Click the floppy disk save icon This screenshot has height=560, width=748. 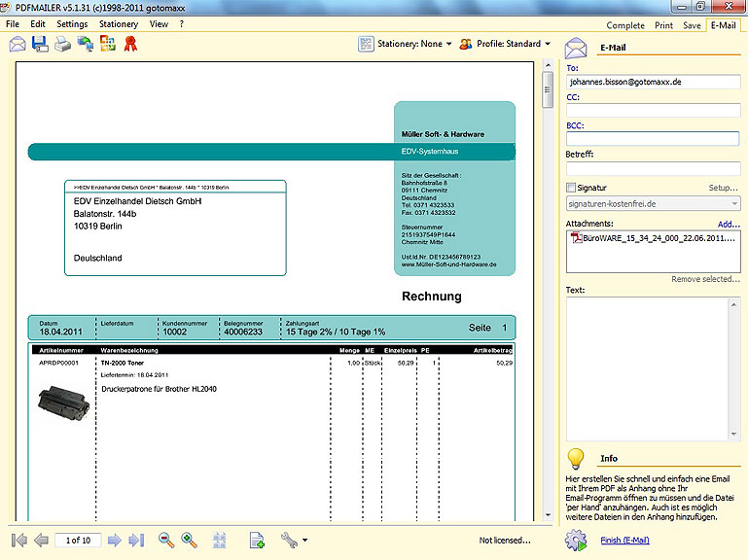(x=40, y=45)
